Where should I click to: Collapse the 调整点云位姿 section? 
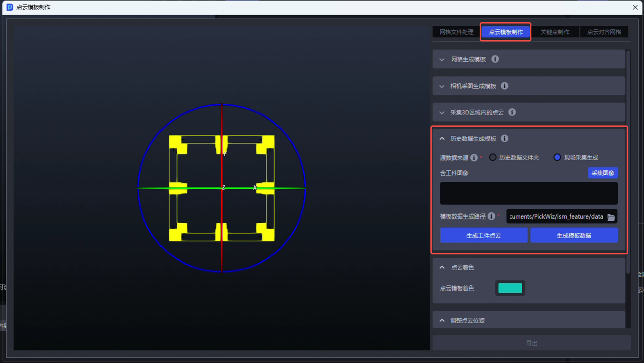pyautogui.click(x=442, y=321)
